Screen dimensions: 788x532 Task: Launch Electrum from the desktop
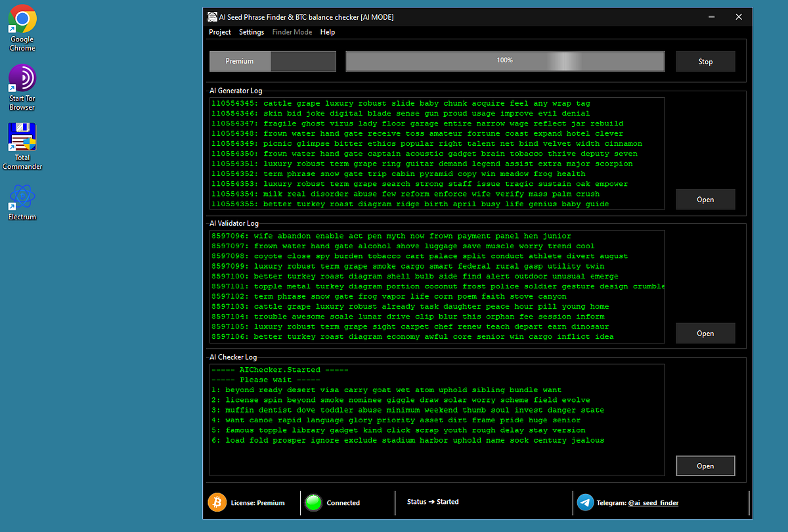coord(22,196)
